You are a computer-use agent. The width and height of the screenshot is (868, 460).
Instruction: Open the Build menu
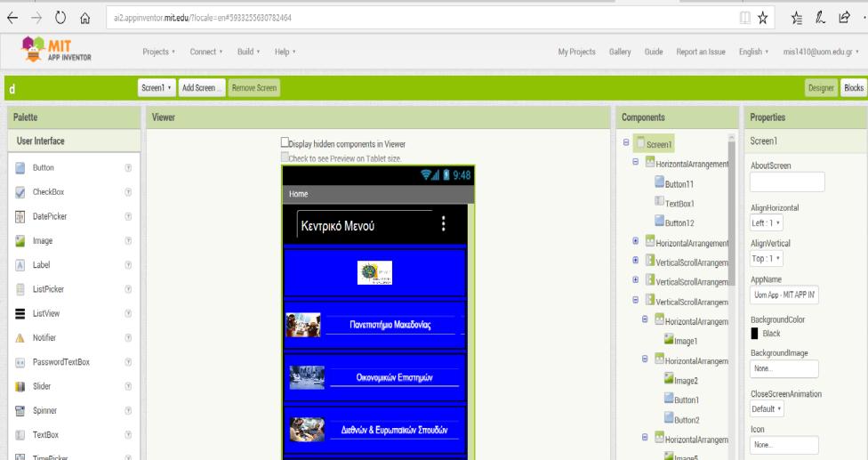pos(248,52)
